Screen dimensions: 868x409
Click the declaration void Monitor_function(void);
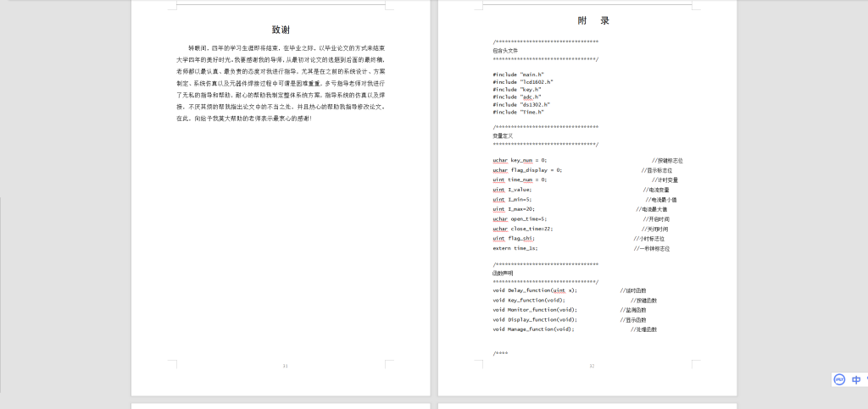point(536,310)
